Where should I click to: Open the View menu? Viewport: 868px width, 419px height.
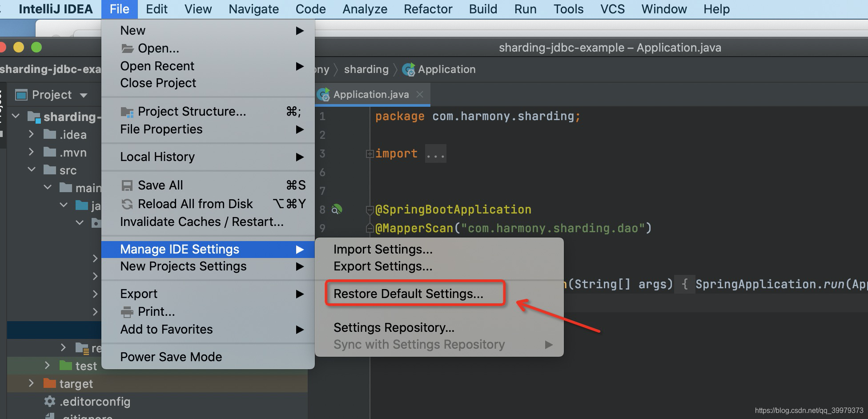pos(198,9)
